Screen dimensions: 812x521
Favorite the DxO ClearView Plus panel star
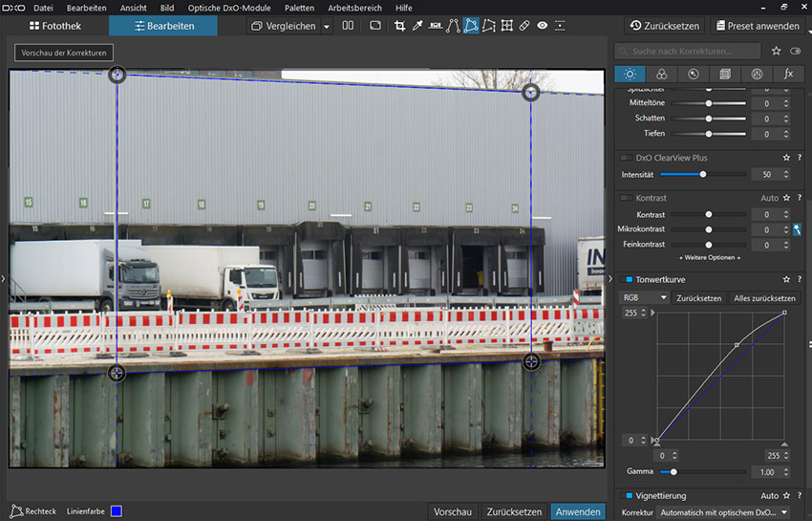tap(786, 158)
